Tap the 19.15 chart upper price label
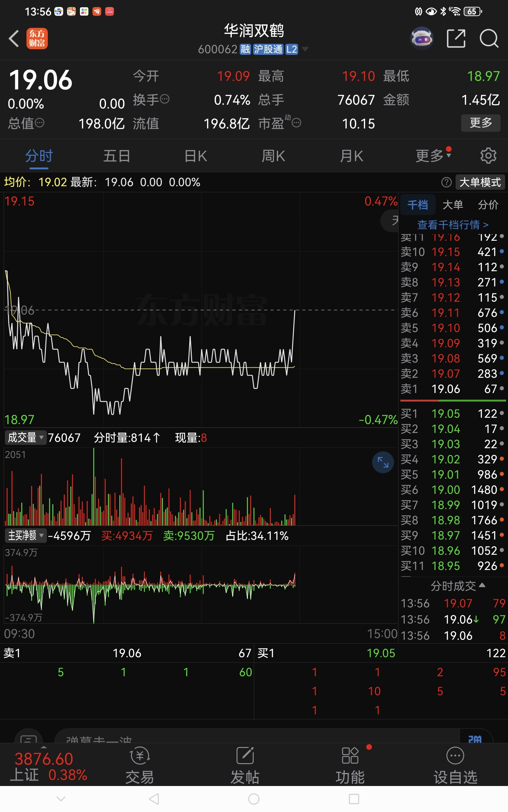The width and height of the screenshot is (508, 812). [x=19, y=201]
